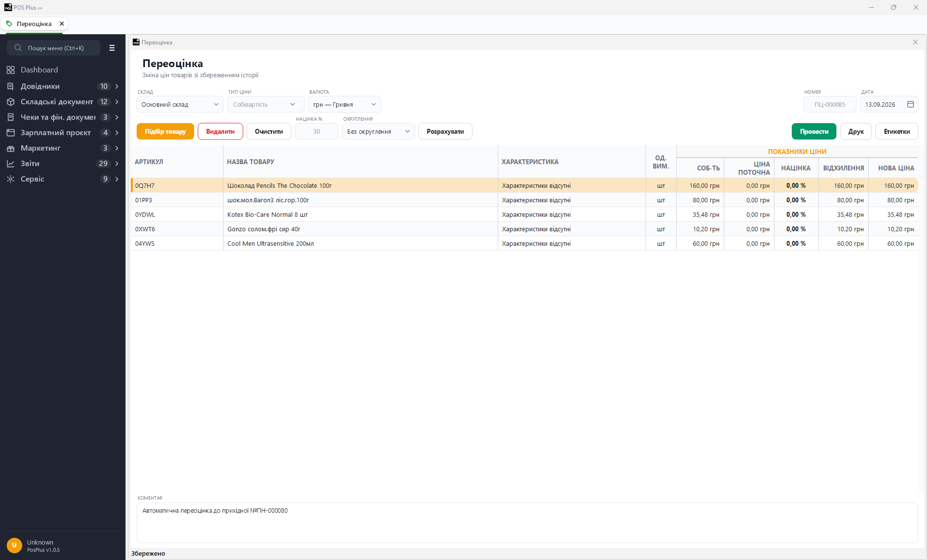
Task: Click the user avatar U icon
Action: click(x=14, y=546)
